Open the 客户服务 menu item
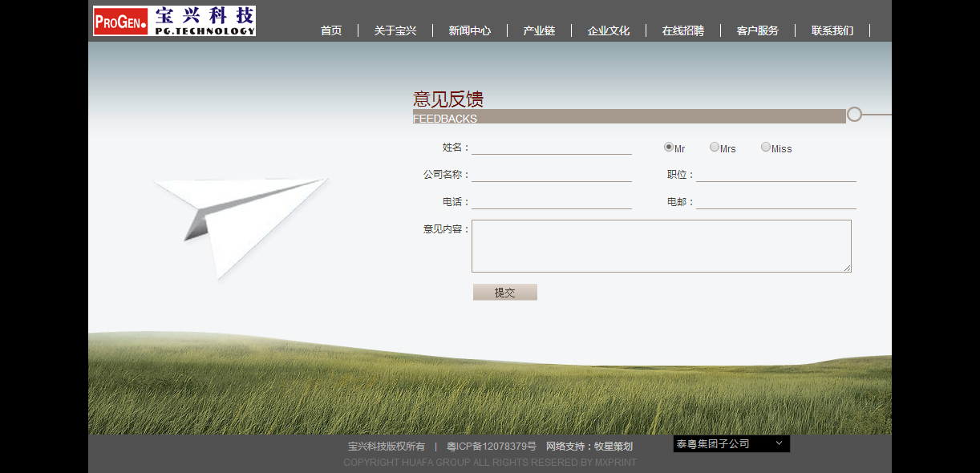The image size is (980, 473). tap(756, 30)
